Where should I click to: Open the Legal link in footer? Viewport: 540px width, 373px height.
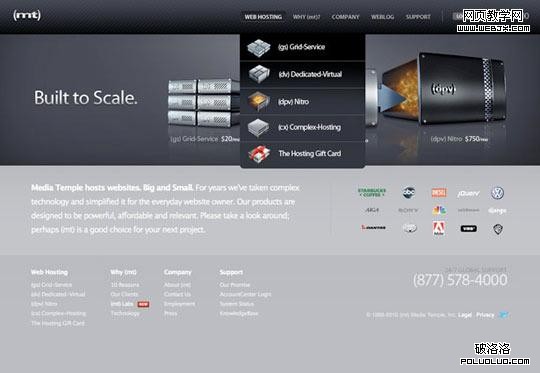[x=465, y=315]
